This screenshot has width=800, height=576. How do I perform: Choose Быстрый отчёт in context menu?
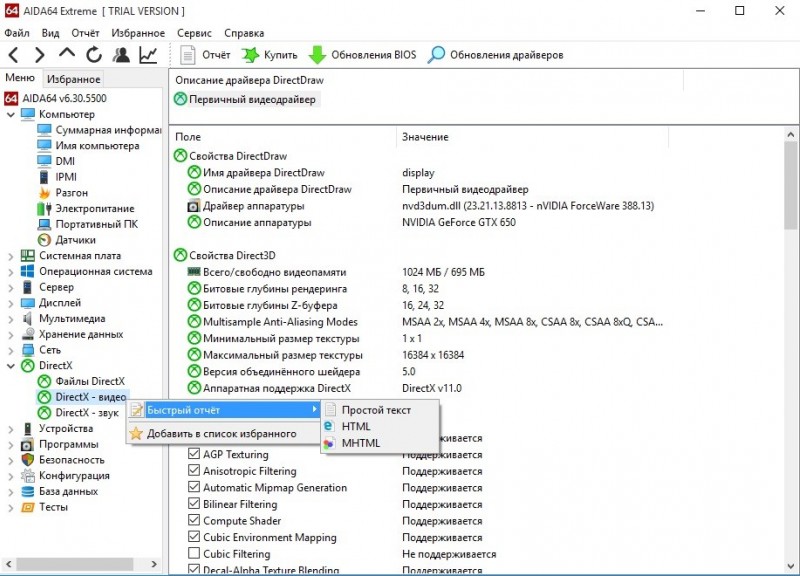pos(223,410)
